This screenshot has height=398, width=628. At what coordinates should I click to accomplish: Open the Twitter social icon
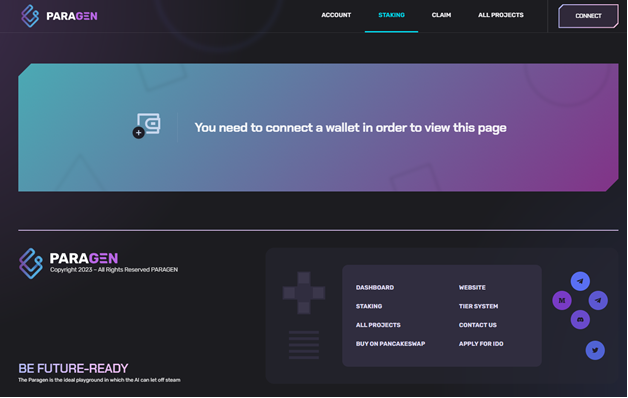tap(595, 350)
